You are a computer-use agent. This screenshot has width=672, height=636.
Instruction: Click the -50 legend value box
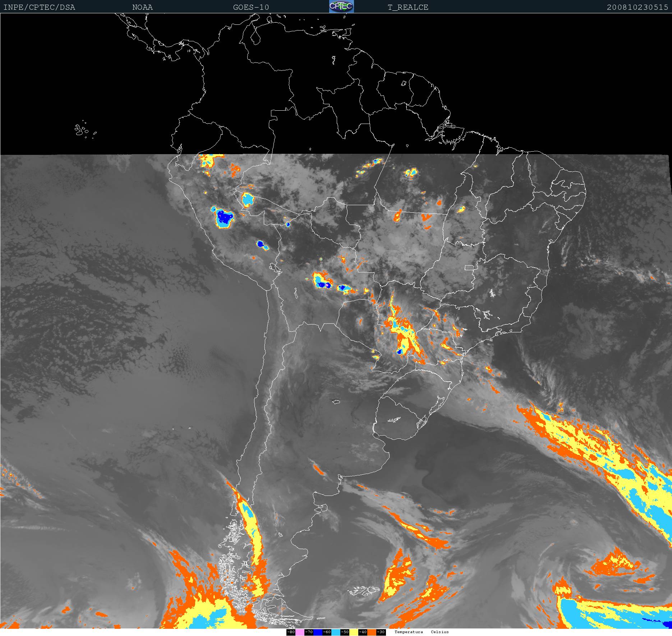tap(345, 632)
